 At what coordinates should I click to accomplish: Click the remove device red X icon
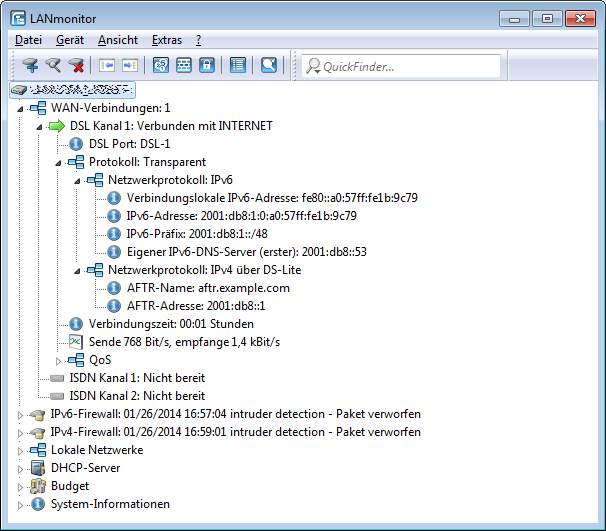pyautogui.click(x=76, y=66)
